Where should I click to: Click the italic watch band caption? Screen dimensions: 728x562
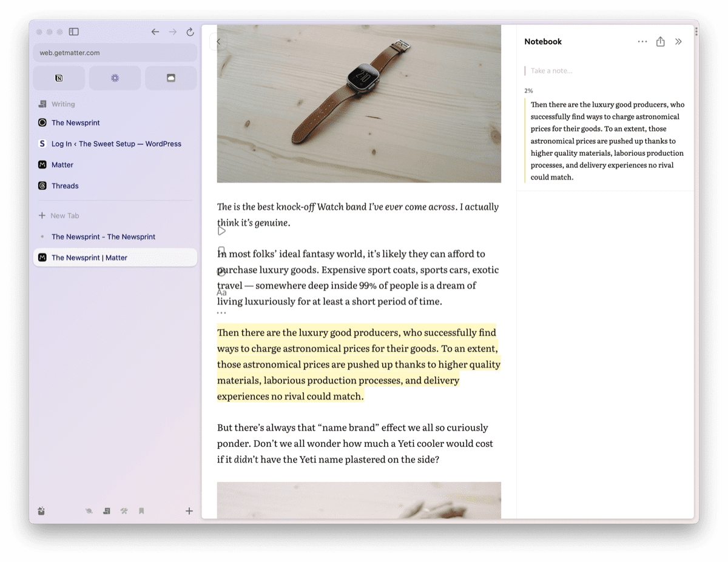[x=358, y=215]
